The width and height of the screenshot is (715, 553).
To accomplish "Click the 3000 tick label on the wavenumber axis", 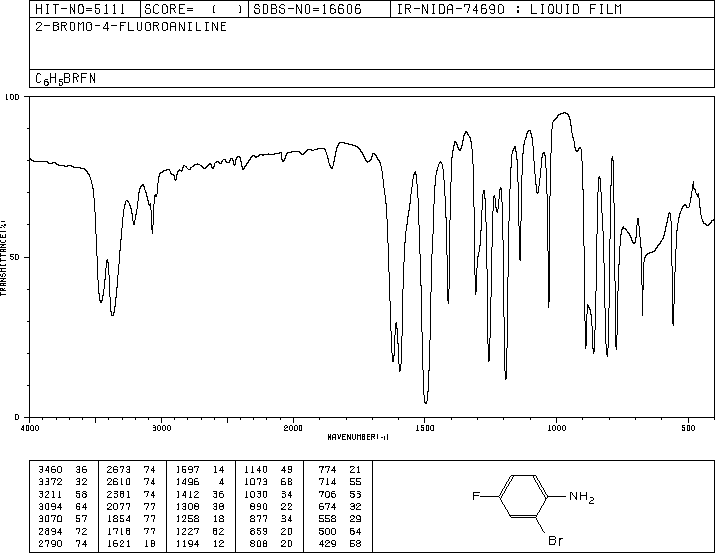I will [x=161, y=428].
